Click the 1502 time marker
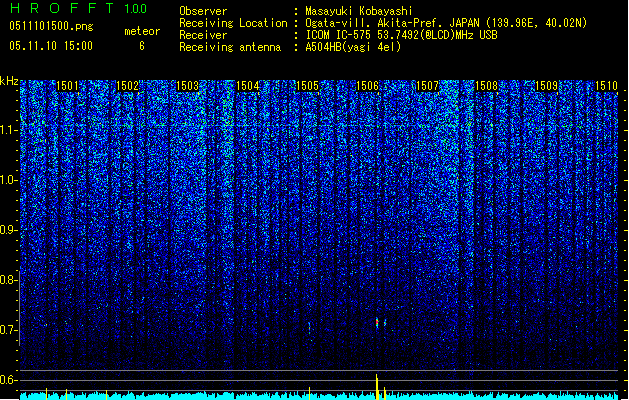Viewport: 629px width, 400px height. click(127, 86)
